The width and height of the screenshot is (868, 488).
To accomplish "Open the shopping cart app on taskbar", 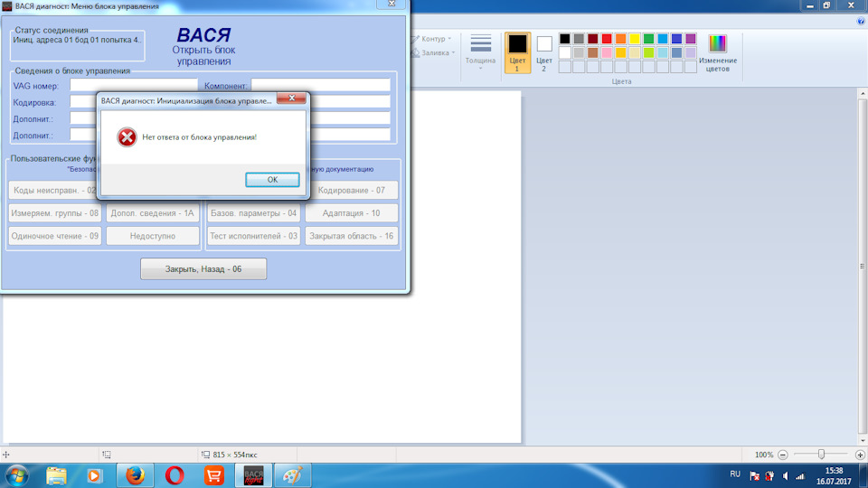I will tap(213, 476).
